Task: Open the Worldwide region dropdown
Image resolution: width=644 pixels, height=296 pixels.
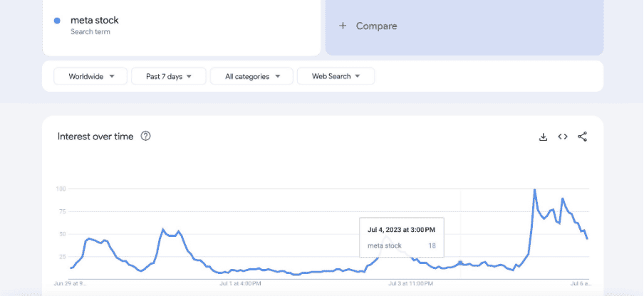Action: point(90,76)
